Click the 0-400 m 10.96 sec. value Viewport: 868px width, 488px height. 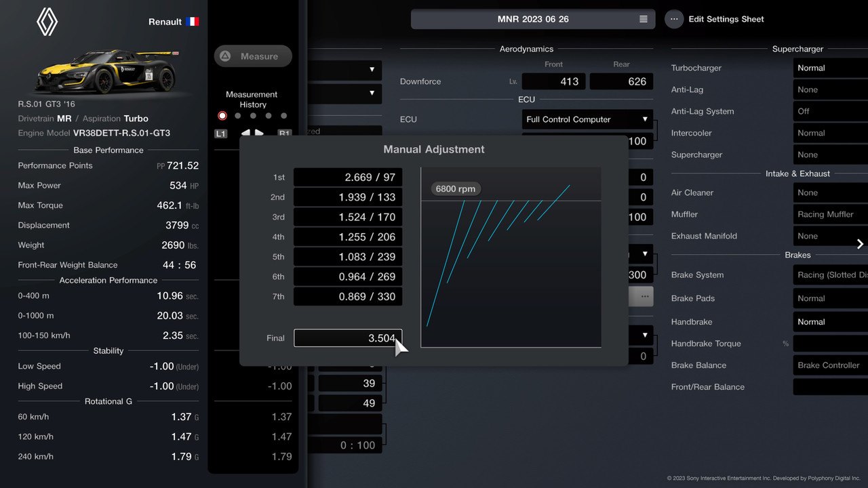[x=178, y=296]
